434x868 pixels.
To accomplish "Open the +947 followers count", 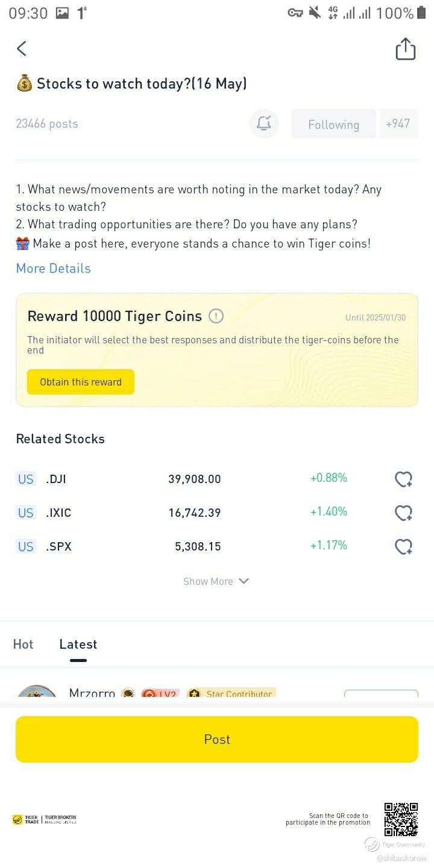I will tap(398, 123).
